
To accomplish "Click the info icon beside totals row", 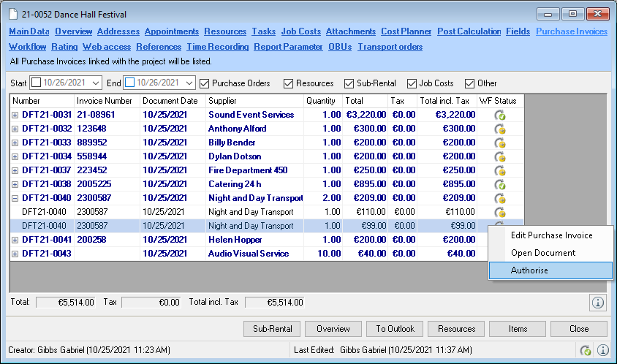I will click(597, 302).
